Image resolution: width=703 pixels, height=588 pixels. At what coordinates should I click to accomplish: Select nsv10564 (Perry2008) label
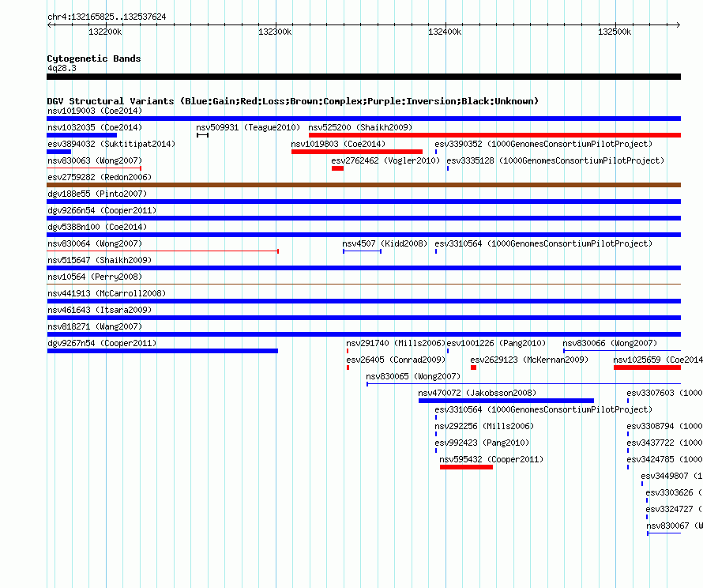coord(95,277)
